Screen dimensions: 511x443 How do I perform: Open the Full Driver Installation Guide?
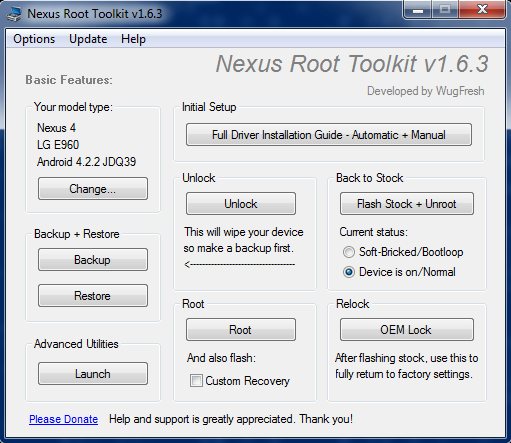point(329,135)
